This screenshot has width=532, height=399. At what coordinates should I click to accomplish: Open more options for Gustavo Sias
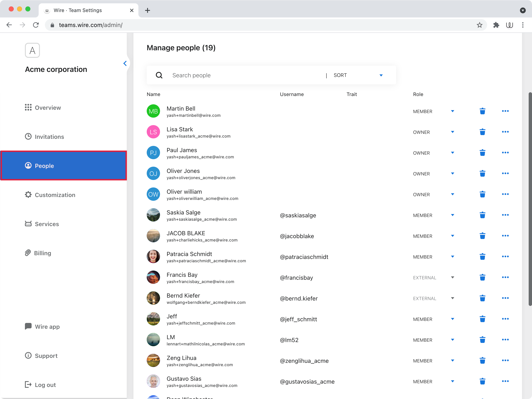505,381
